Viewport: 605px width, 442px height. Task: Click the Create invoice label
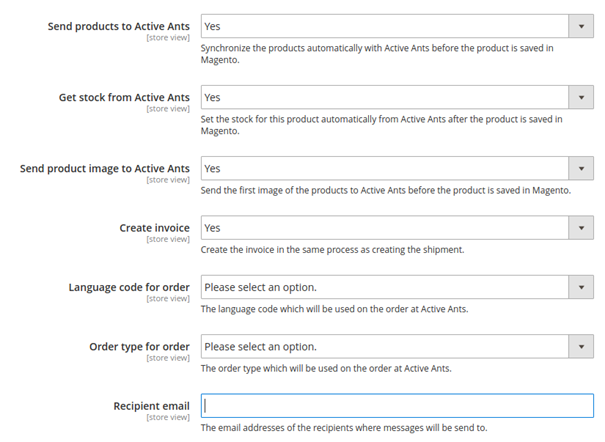click(154, 228)
